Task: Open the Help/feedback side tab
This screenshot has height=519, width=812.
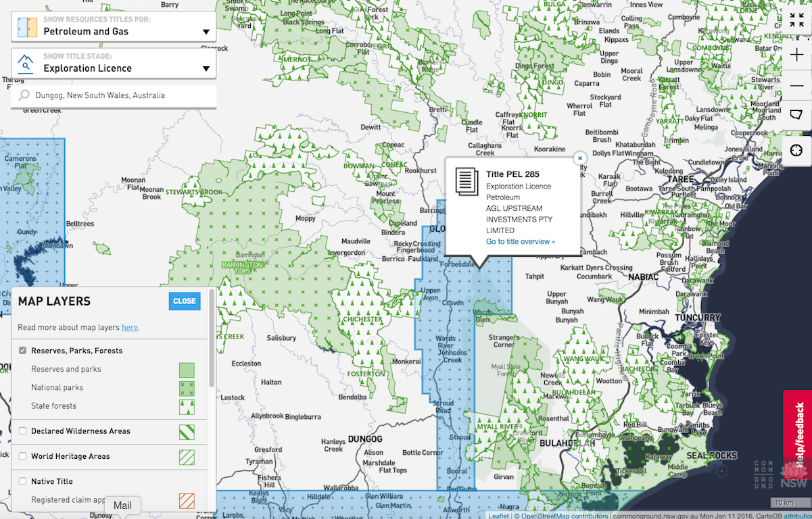Action: pyautogui.click(x=798, y=433)
